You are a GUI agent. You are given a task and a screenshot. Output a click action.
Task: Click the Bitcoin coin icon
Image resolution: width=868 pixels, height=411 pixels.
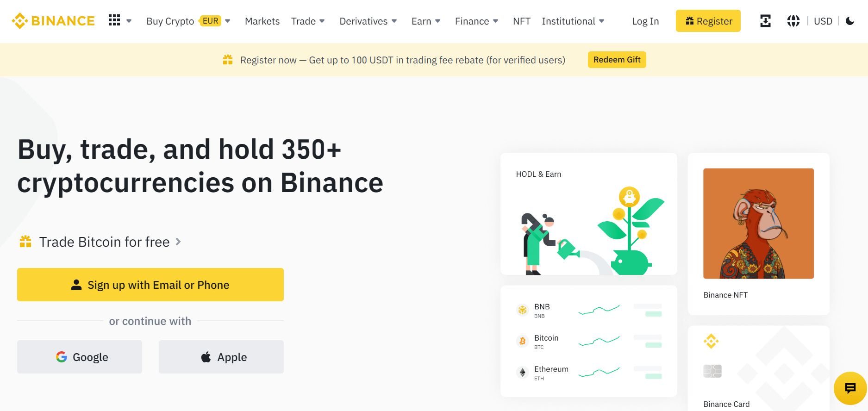tap(522, 341)
